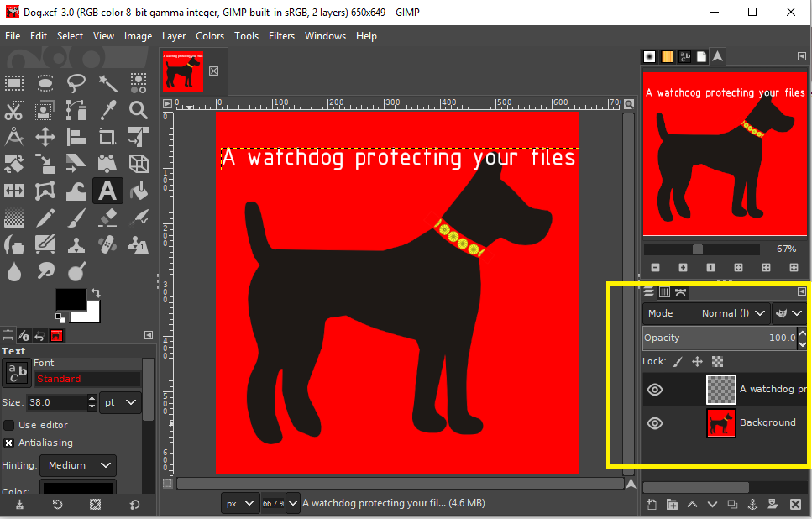
Task: Select the Eraser tool
Action: point(107,217)
